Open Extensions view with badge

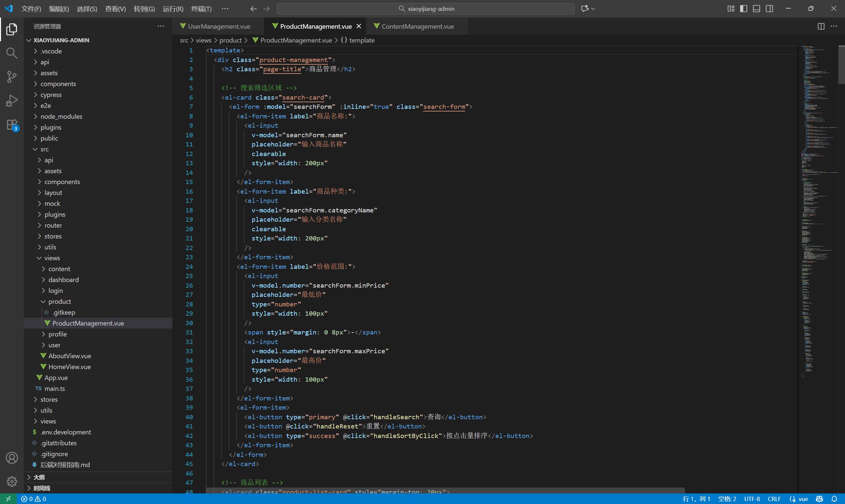point(12,125)
